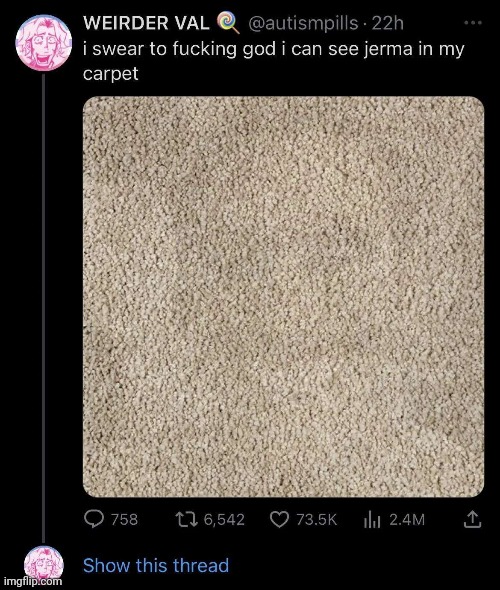Like the tweet with the heart icon
The width and height of the screenshot is (500, 590).
click(280, 520)
